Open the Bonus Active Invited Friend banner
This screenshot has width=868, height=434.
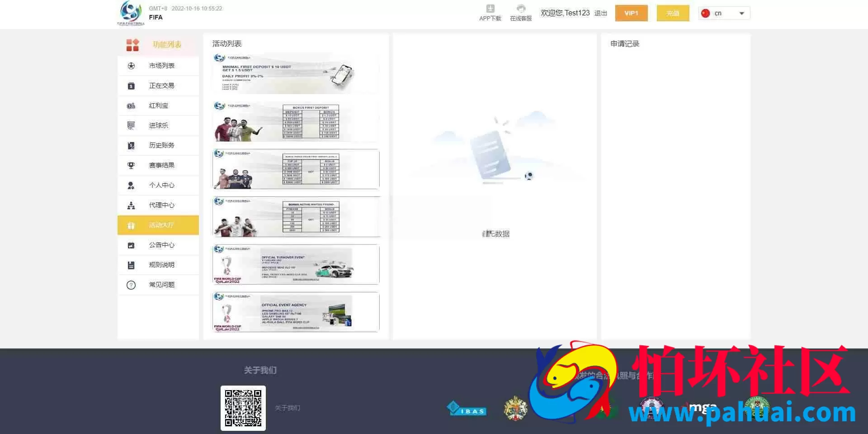pos(296,217)
